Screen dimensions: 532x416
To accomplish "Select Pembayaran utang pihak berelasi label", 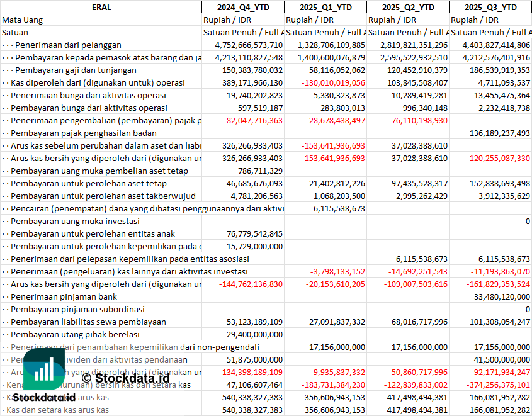I will [75, 334].
